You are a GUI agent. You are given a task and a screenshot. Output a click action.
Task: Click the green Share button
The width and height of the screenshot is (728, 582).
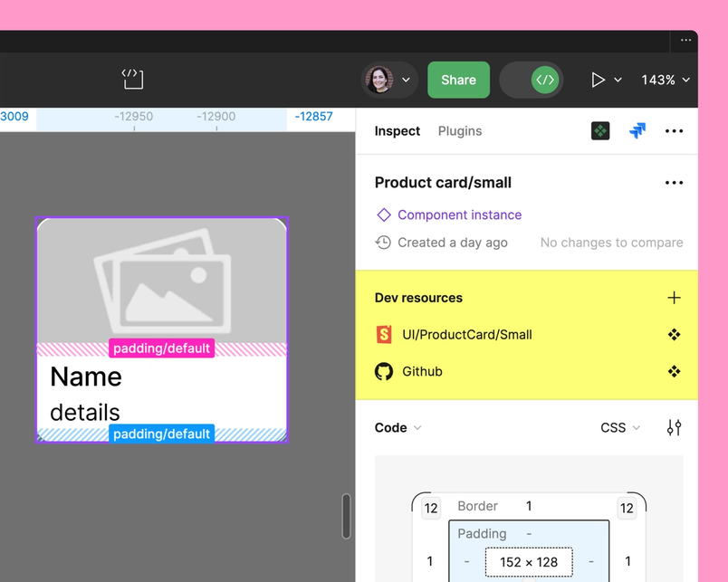pos(458,80)
